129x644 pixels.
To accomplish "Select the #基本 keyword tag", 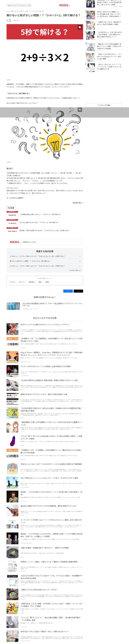I will (x=40, y=282).
